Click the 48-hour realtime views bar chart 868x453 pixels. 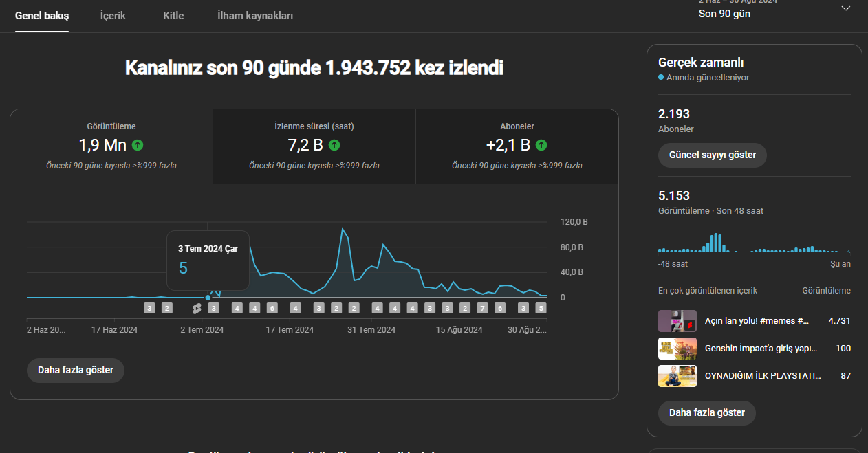click(755, 243)
